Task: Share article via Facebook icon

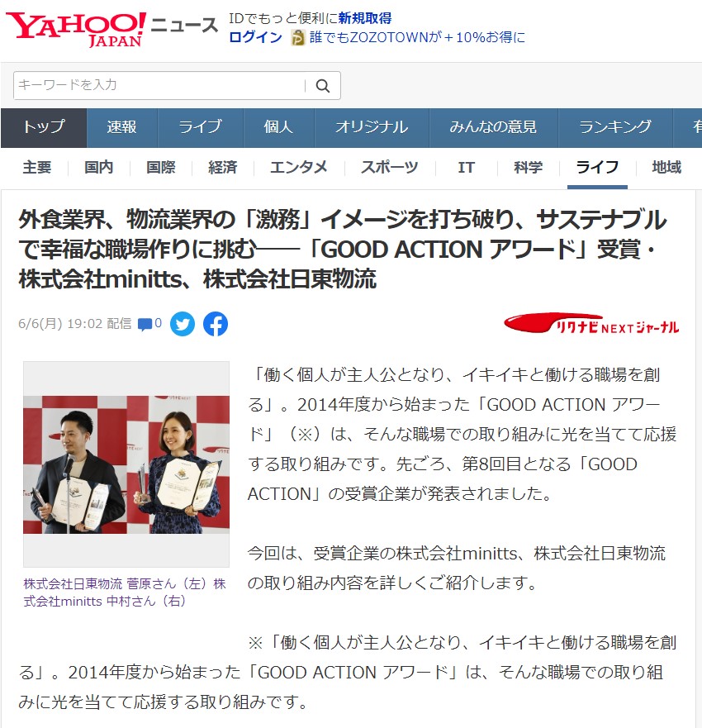Action: coord(215,324)
